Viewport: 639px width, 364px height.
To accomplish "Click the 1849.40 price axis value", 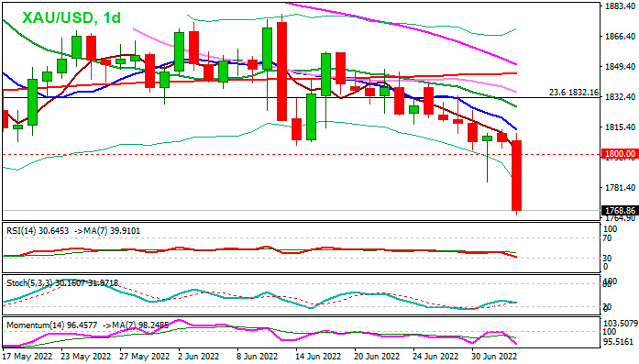I will click(621, 66).
